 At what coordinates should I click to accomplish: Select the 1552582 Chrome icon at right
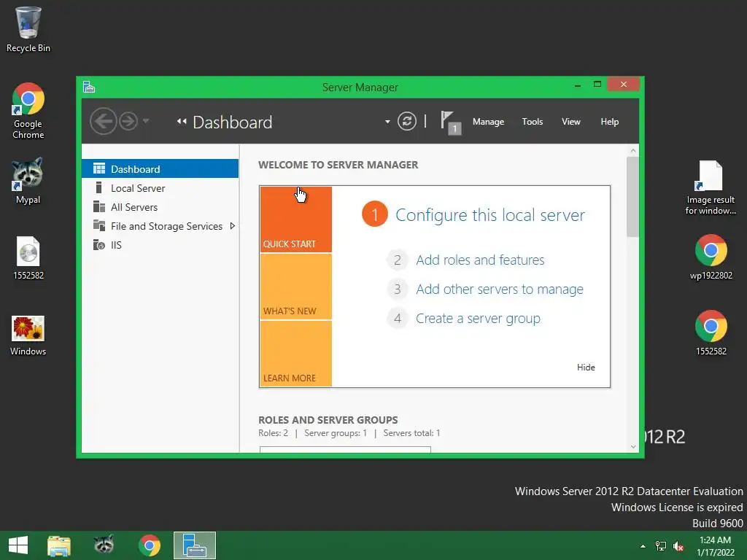[x=711, y=332]
